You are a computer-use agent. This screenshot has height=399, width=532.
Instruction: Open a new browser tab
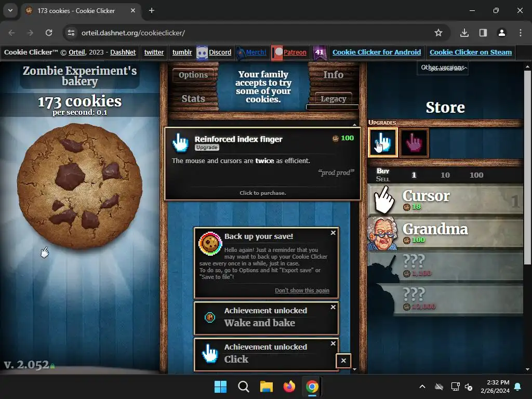(152, 10)
